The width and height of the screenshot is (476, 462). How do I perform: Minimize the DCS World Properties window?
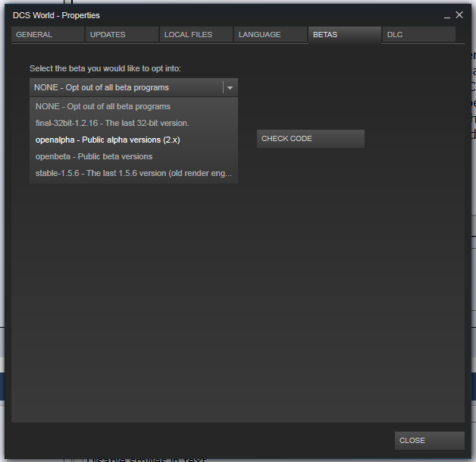[x=447, y=16]
